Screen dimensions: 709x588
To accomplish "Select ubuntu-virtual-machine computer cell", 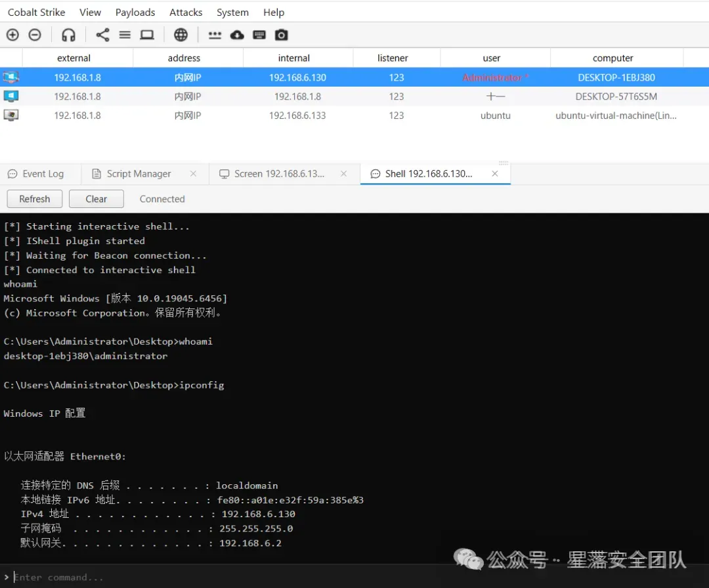I will click(616, 115).
